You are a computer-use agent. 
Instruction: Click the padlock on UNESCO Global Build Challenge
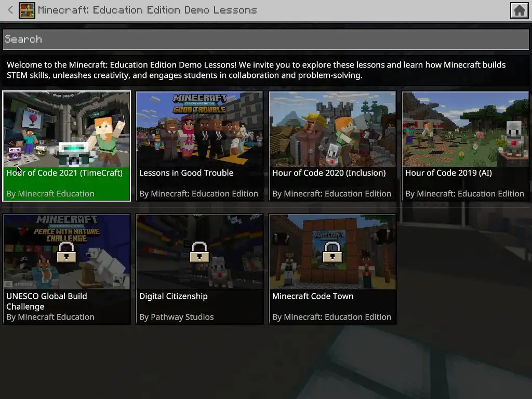(66, 252)
